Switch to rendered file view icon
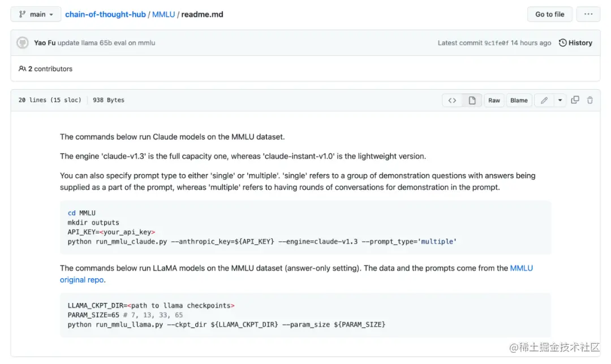Viewport: 611px width, 364px height. click(472, 101)
